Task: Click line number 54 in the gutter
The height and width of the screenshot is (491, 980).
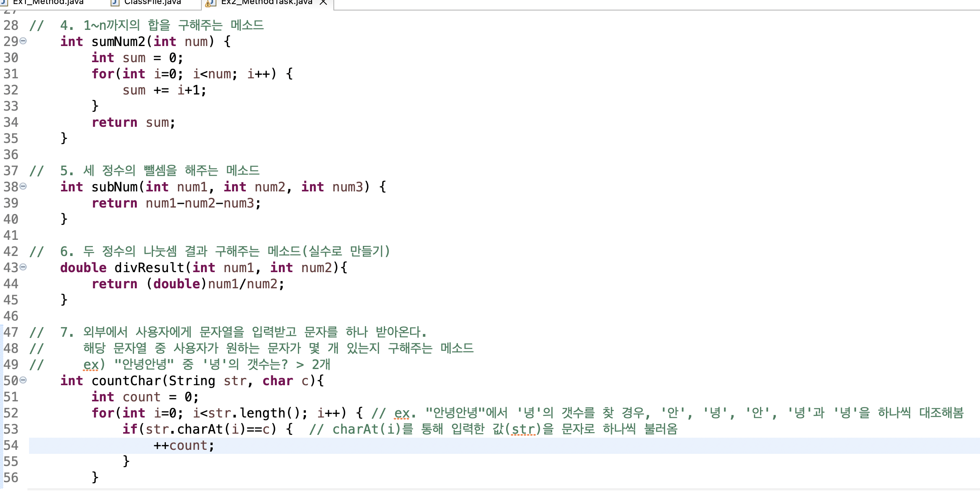Action: 11,445
